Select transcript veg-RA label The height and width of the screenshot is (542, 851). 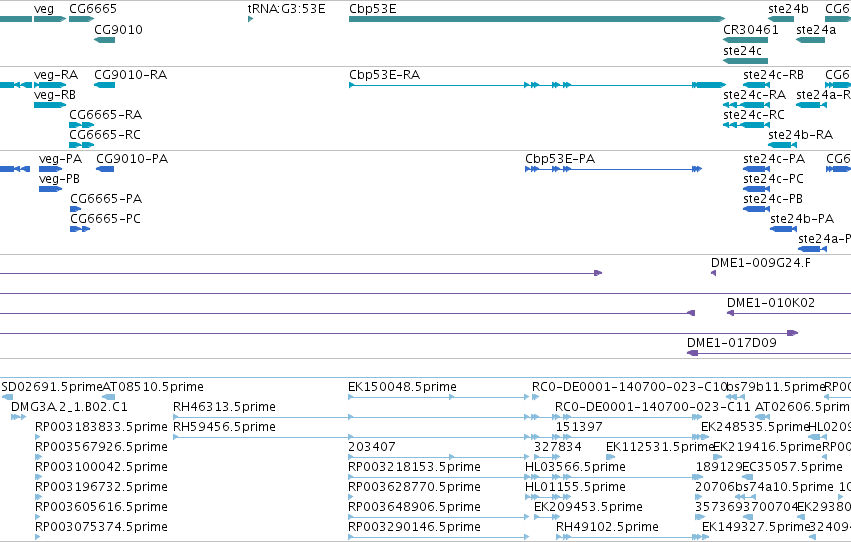(x=56, y=75)
